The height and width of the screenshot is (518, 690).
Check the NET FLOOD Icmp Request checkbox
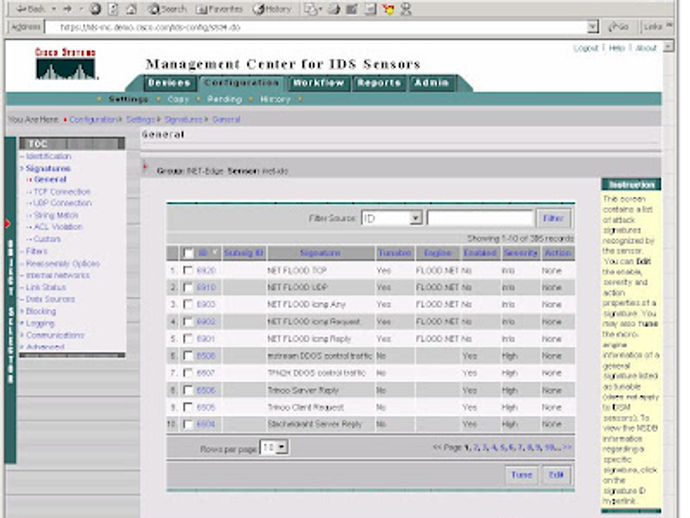(188, 322)
